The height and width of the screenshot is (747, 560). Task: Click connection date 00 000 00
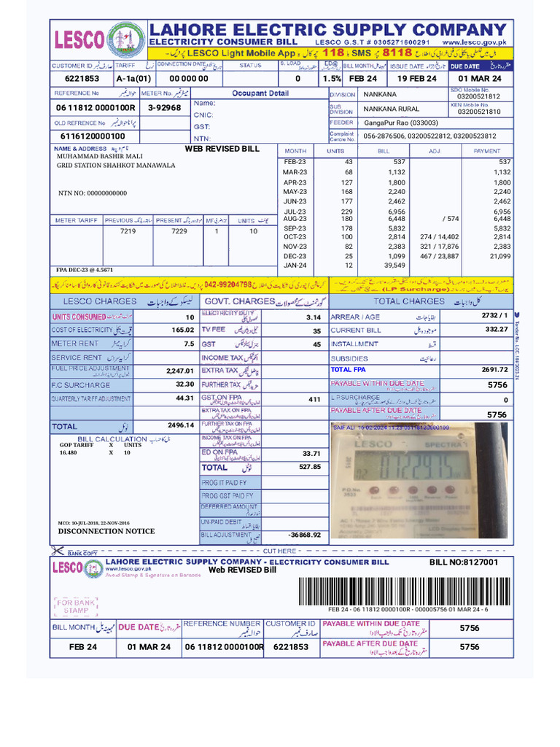tap(189, 79)
